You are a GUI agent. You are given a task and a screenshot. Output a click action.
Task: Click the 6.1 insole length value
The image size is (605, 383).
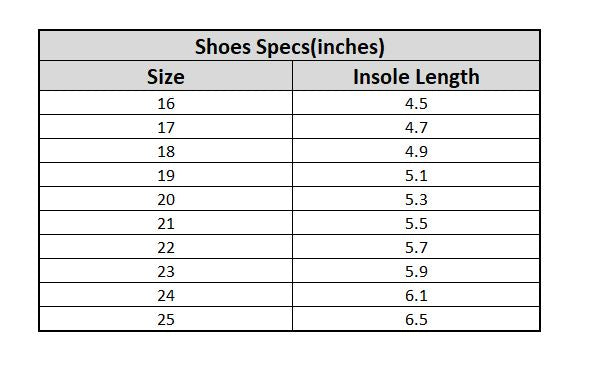point(416,295)
